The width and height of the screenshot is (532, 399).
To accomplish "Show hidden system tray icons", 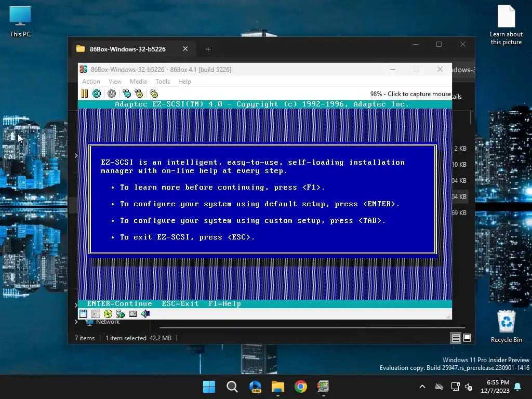I will click(422, 387).
